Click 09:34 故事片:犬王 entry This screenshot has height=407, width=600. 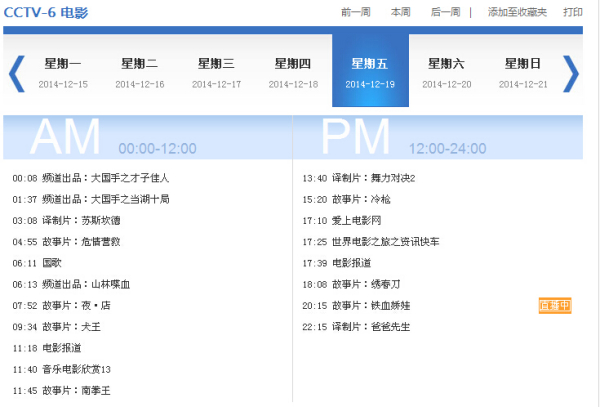pos(57,327)
